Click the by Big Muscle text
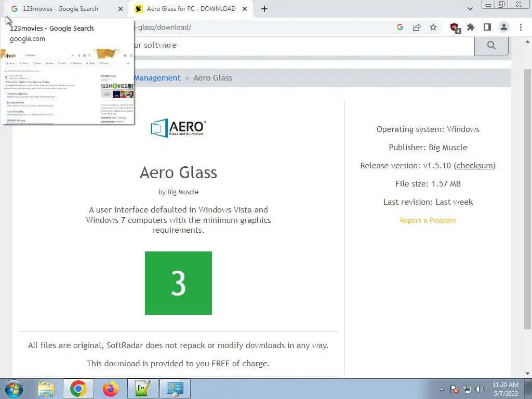The width and height of the screenshot is (532, 399). point(179,192)
